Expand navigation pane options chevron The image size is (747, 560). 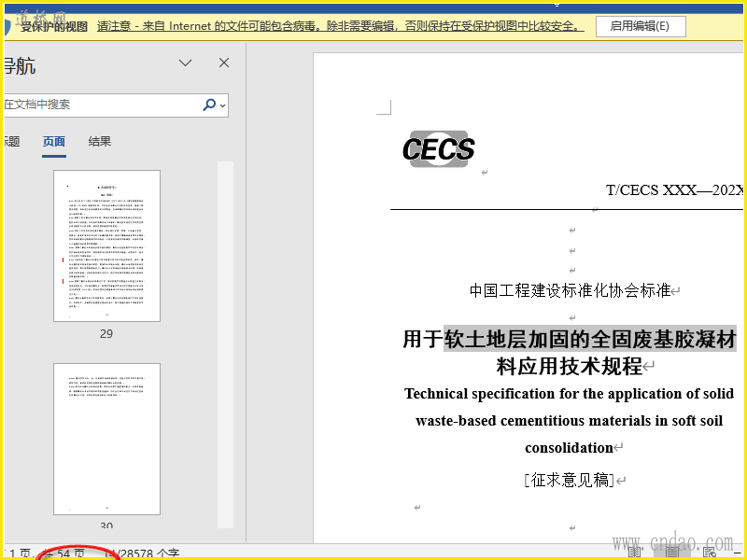(185, 63)
